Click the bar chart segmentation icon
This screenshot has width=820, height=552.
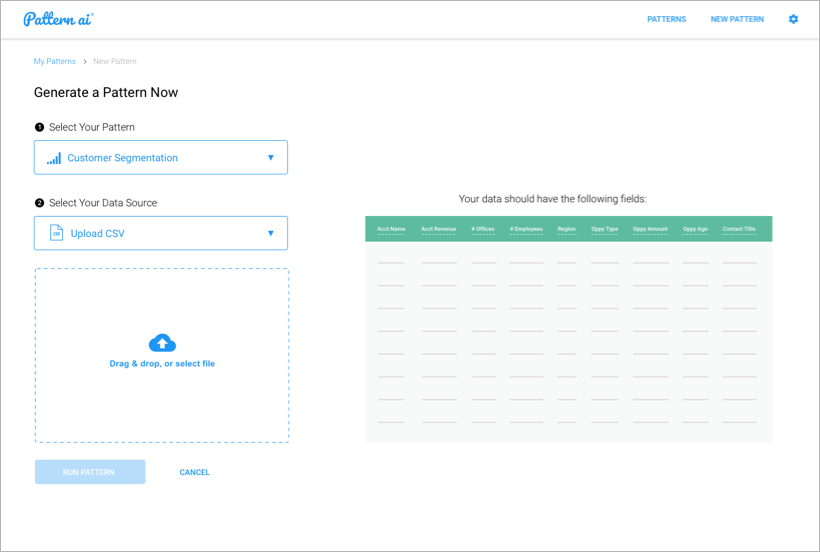[x=54, y=158]
